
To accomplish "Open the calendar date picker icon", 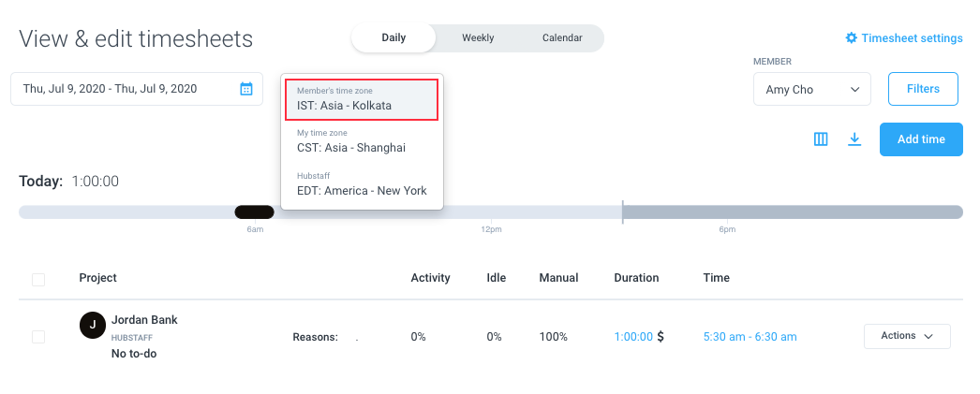I will pos(246,89).
